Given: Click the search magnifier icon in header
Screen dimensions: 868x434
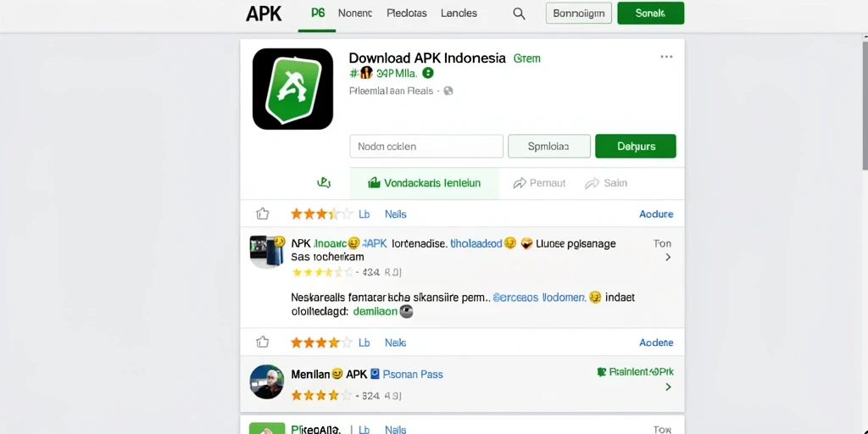Looking at the screenshot, I should coord(519,14).
